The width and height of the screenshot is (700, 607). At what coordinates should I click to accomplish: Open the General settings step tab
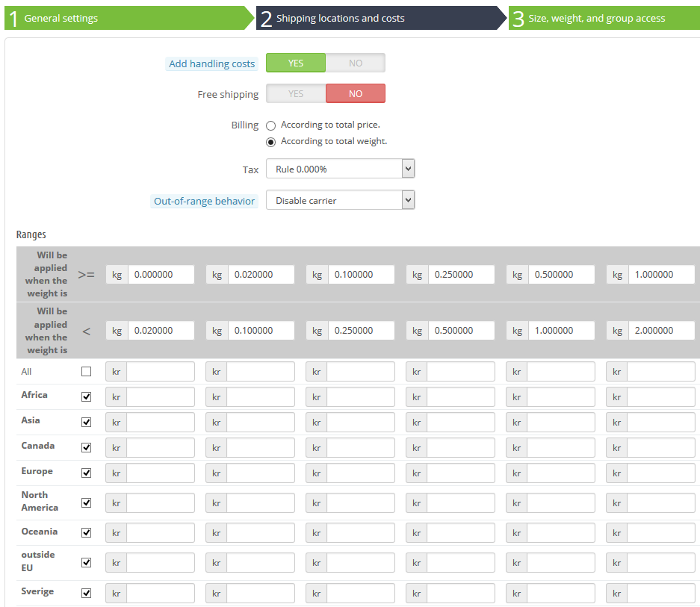click(129, 19)
